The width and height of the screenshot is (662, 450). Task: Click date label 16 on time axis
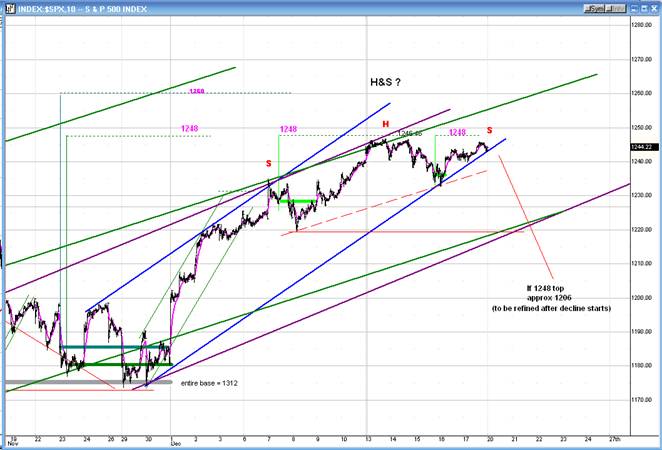point(442,439)
